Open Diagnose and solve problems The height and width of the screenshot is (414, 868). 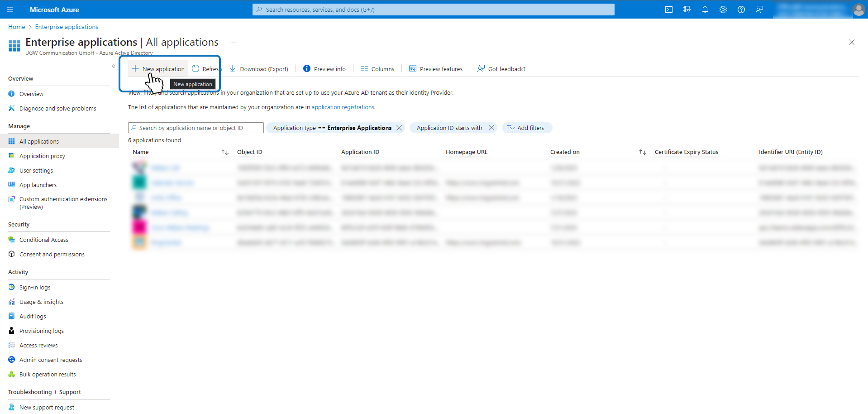(x=59, y=108)
